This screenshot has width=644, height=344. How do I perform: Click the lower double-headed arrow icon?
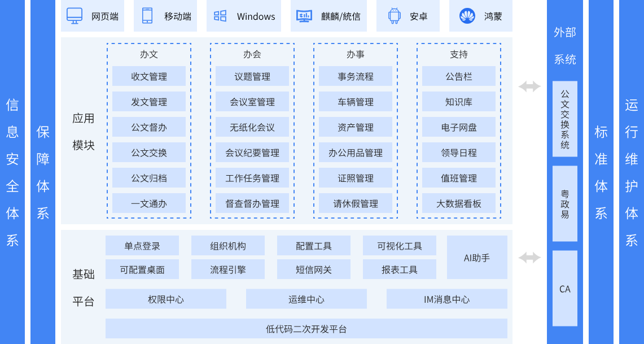click(x=529, y=258)
